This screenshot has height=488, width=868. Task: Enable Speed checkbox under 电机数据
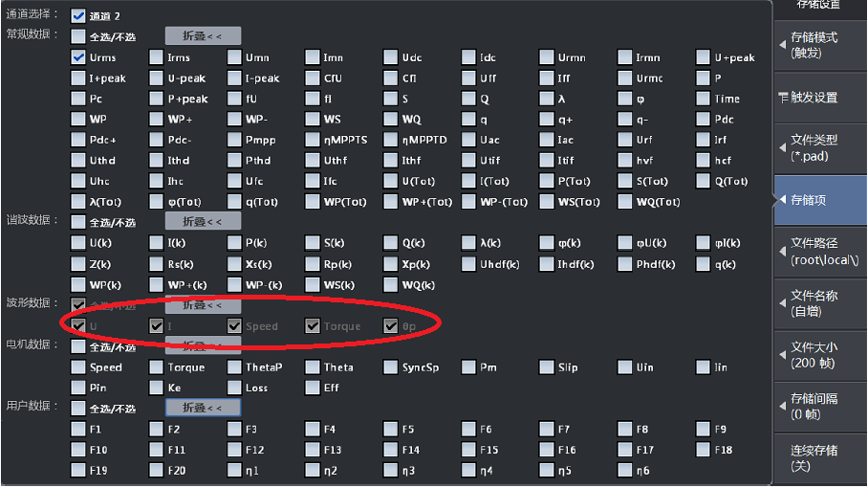(x=78, y=367)
